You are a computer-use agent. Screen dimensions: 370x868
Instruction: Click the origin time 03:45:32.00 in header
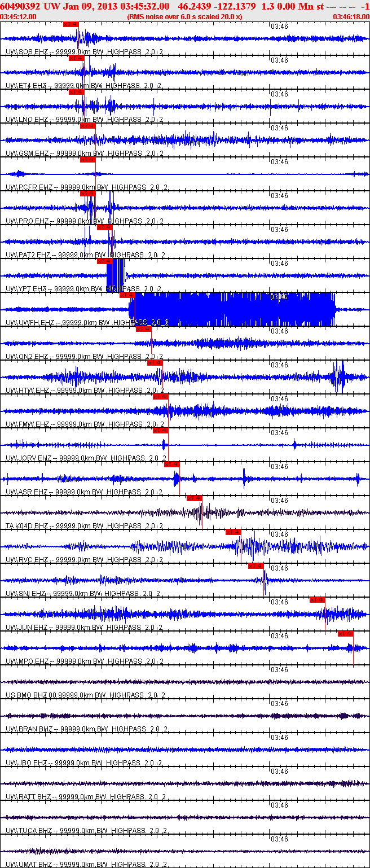144,6
